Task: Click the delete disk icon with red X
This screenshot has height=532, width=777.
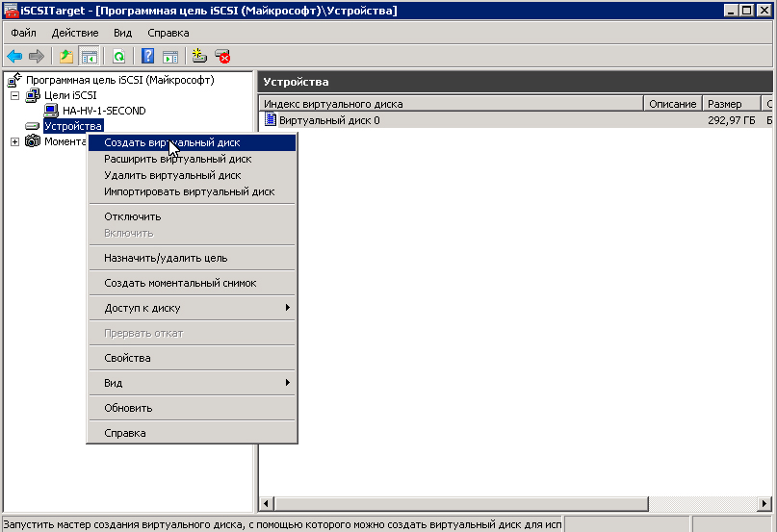Action: (x=223, y=57)
